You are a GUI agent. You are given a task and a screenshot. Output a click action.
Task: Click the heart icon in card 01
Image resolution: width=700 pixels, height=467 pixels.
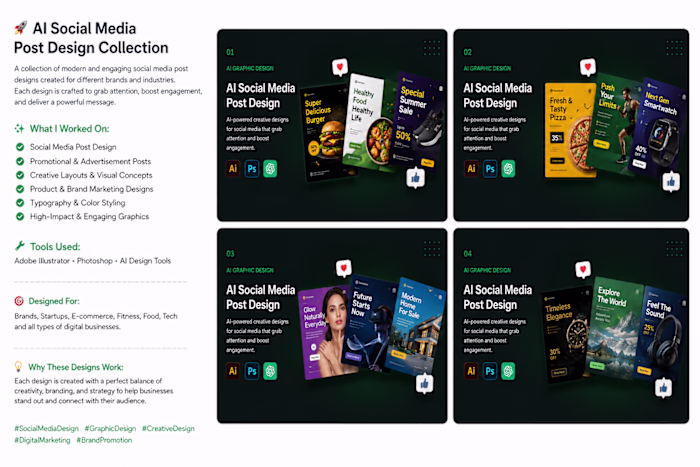click(x=340, y=67)
